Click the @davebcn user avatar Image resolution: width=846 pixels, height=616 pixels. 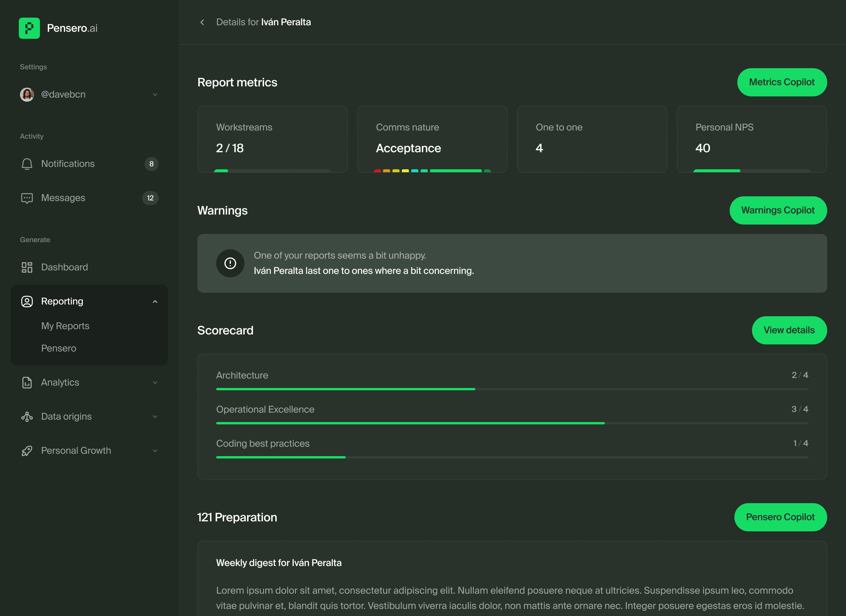pos(27,94)
